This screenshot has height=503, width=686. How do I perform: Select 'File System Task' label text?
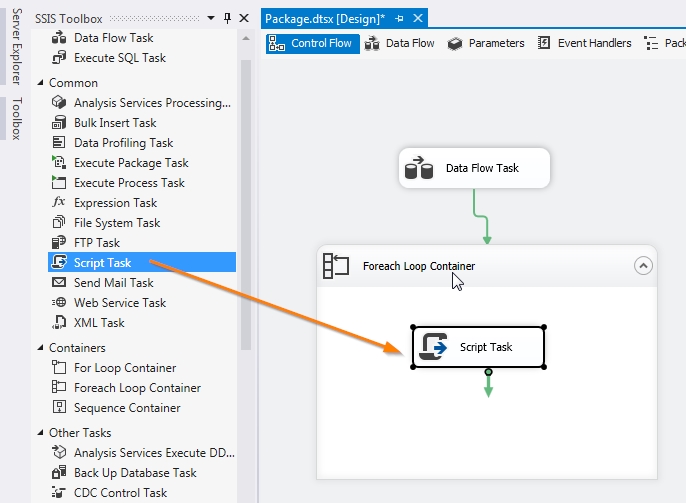pyautogui.click(x=117, y=223)
